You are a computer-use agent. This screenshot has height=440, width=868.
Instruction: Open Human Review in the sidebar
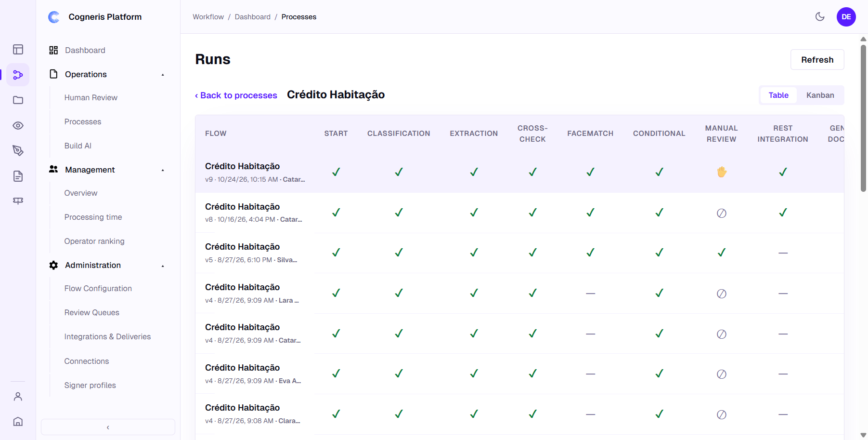pos(91,97)
